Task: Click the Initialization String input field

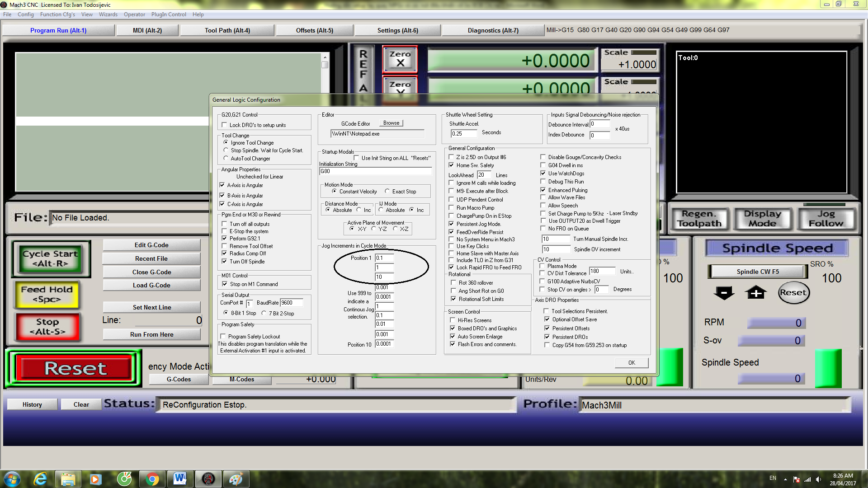Action: [375, 171]
